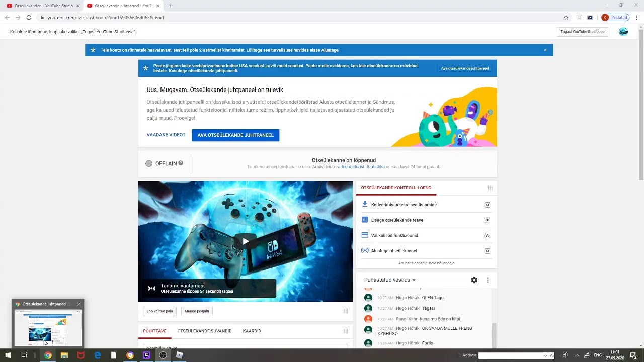The image size is (644, 362).
Task: Open a new browser tab
Action: [x=171, y=6]
